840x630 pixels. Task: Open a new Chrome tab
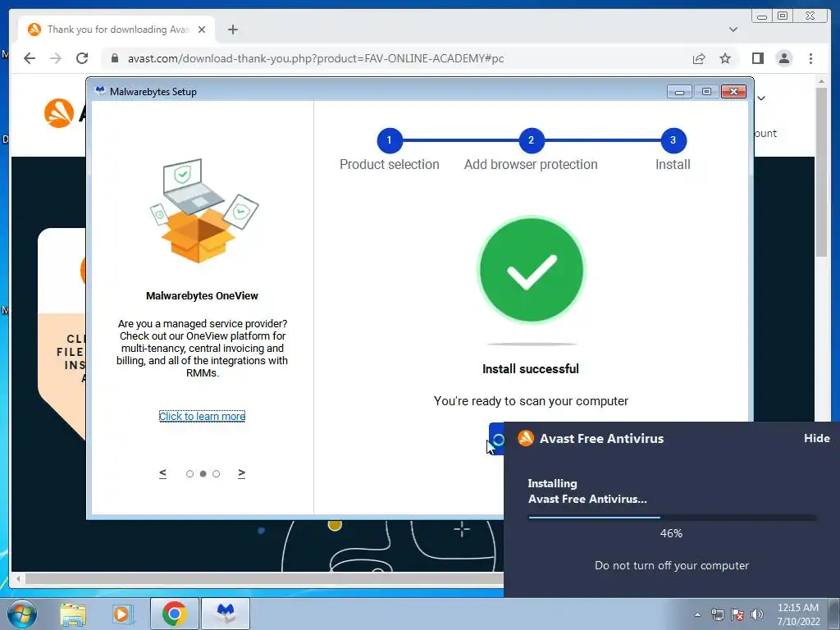(232, 30)
